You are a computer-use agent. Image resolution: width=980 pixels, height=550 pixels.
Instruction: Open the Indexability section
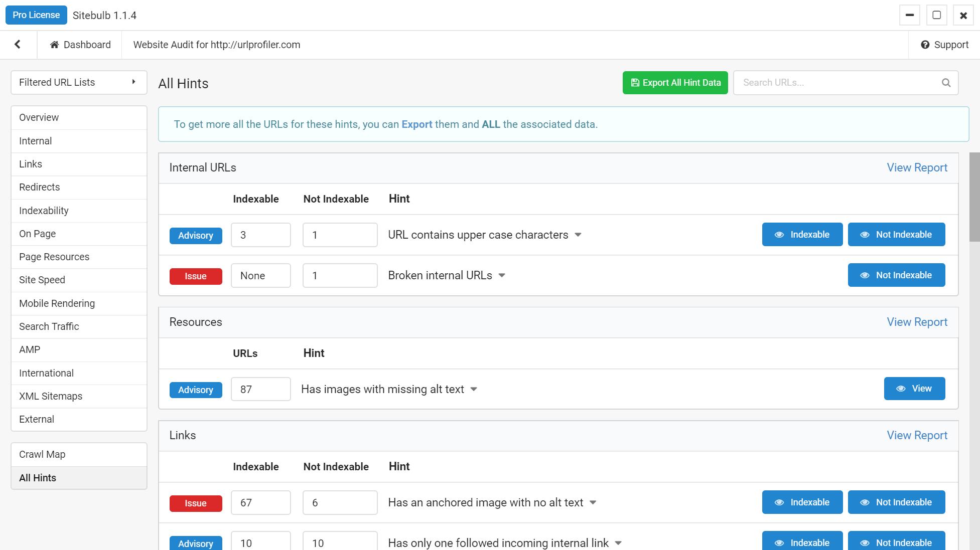(44, 211)
